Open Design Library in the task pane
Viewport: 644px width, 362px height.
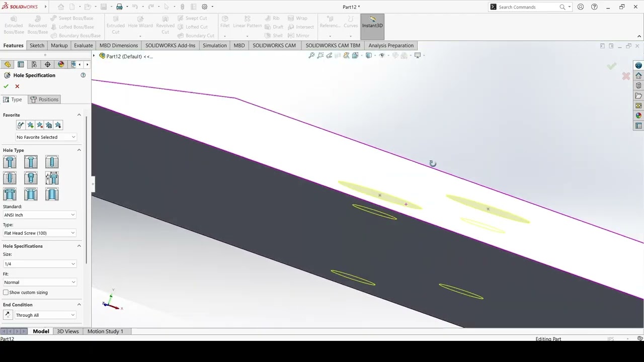click(638, 85)
